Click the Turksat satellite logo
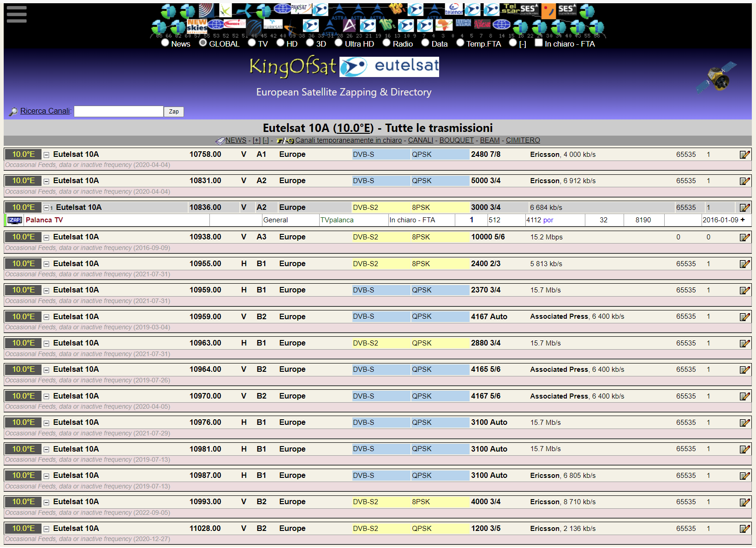The height and width of the screenshot is (548, 756). pyautogui.click(x=273, y=24)
